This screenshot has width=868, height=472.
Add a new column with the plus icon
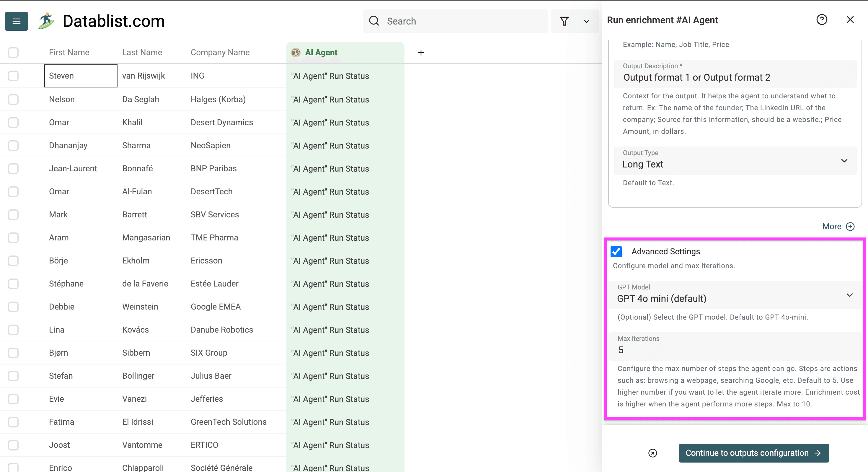click(x=421, y=53)
